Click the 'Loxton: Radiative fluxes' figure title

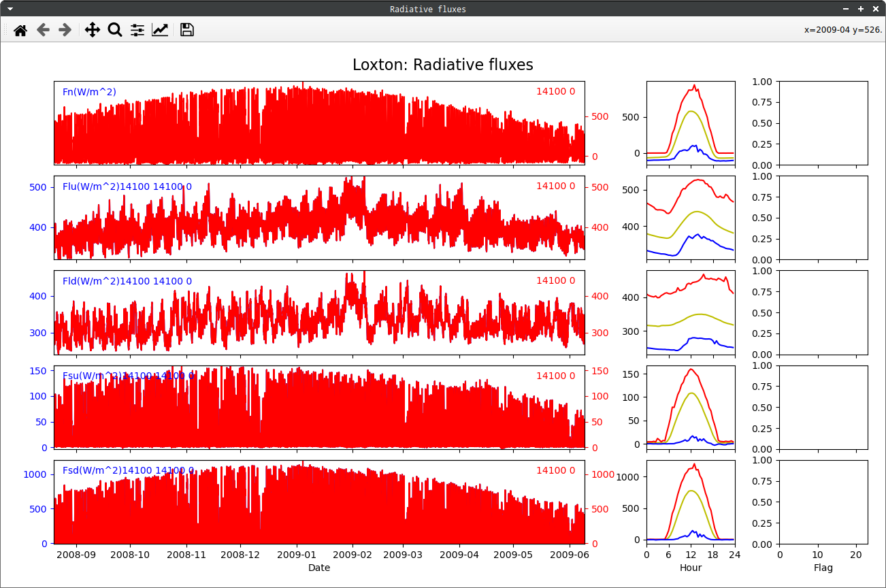click(x=442, y=65)
